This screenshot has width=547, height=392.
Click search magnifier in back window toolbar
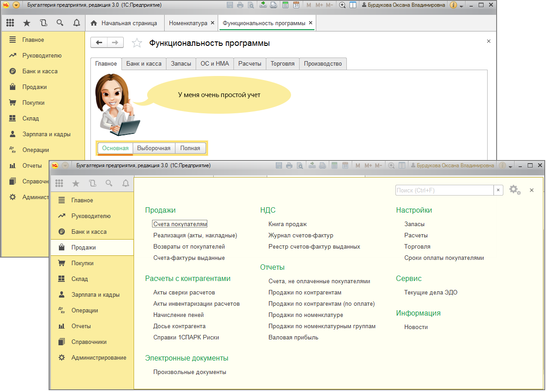pos(60,23)
